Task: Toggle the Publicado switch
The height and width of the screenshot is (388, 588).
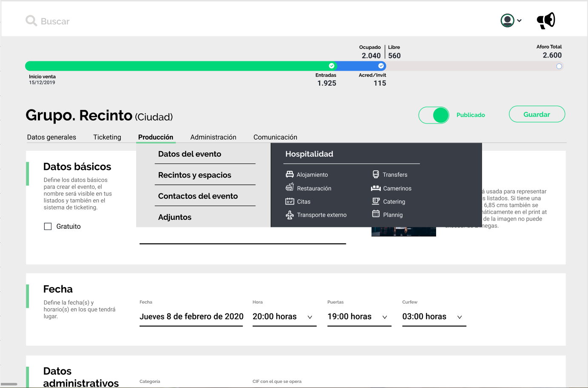Action: (x=434, y=115)
